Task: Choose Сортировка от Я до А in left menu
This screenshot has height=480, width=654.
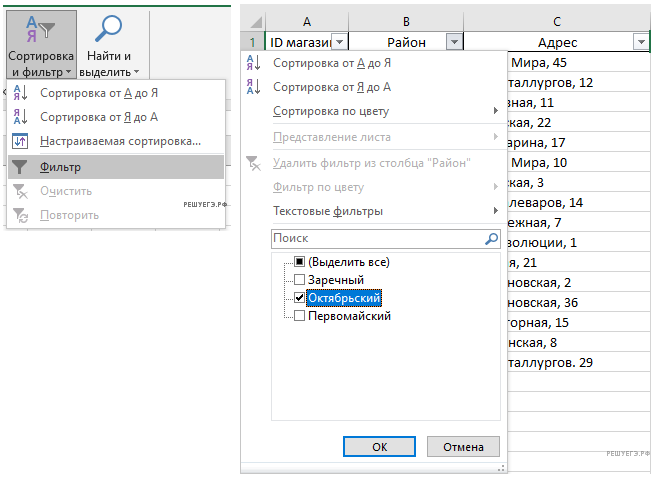Action: click(99, 117)
